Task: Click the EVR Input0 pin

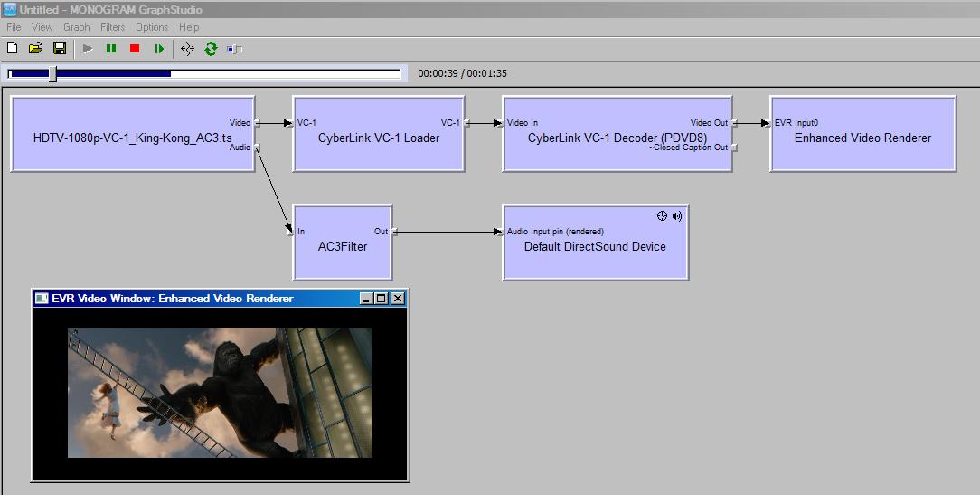Action: coord(768,123)
